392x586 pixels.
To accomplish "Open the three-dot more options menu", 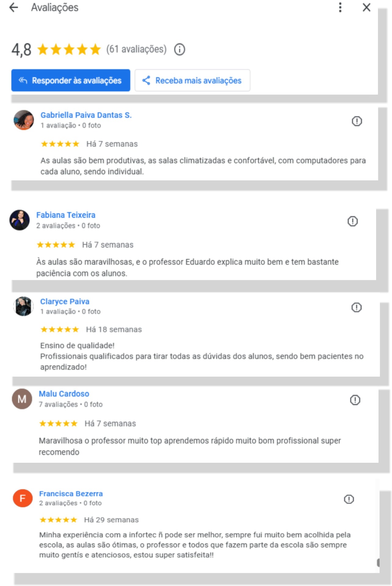I will pos(340,7).
